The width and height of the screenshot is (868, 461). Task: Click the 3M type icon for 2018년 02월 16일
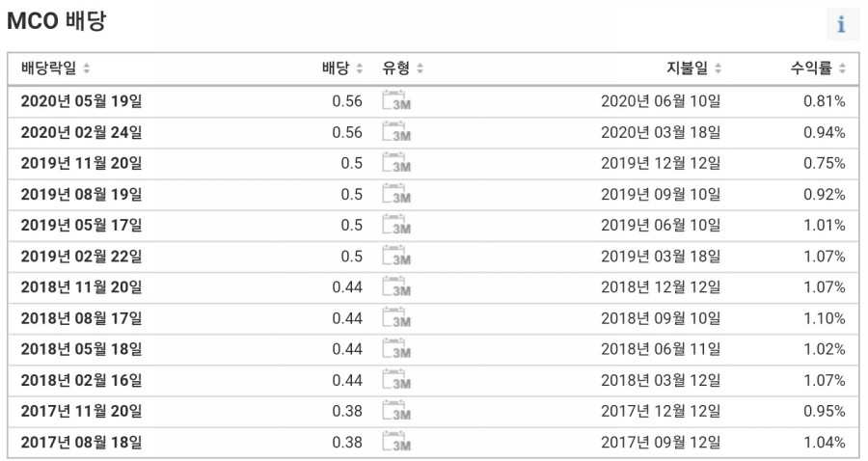pos(396,380)
